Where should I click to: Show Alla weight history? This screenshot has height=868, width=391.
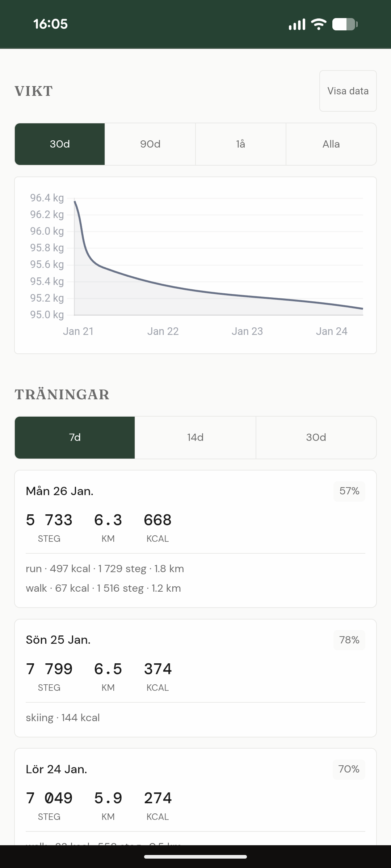click(331, 144)
